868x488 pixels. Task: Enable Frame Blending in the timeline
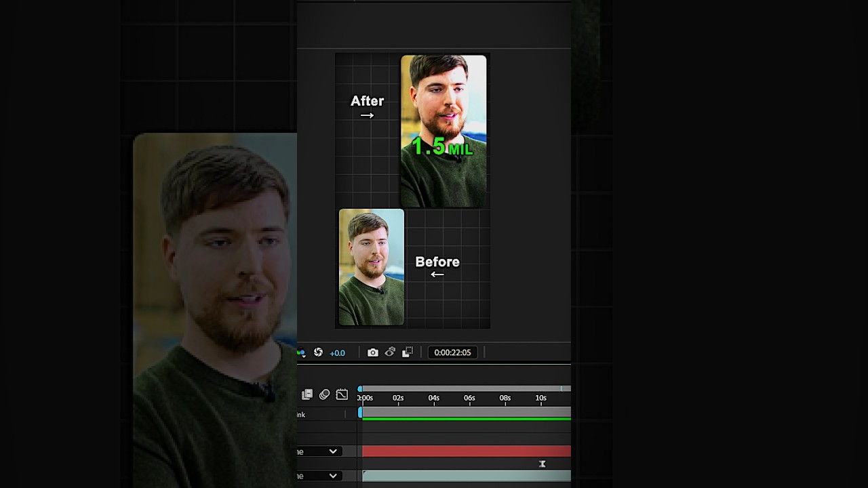click(307, 394)
